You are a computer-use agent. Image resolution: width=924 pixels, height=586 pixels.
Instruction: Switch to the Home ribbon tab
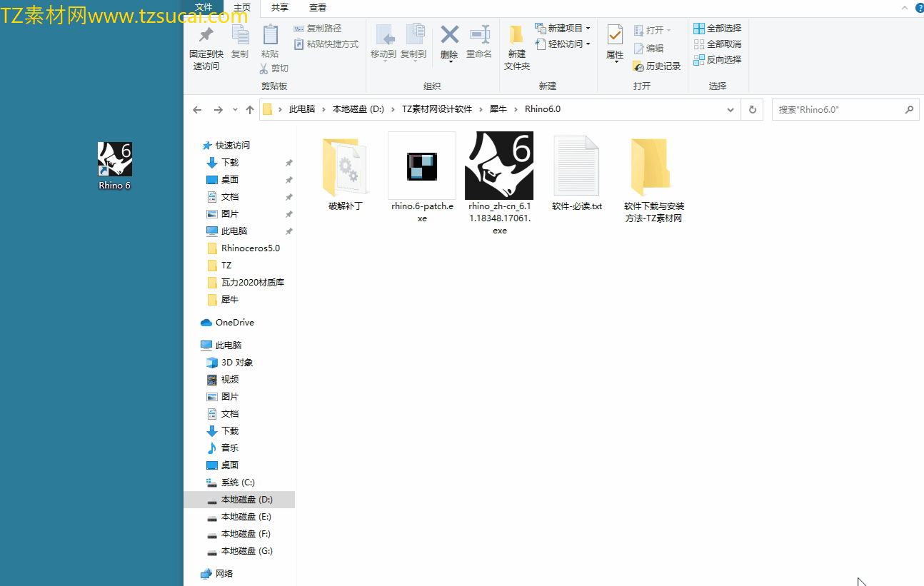(x=242, y=8)
